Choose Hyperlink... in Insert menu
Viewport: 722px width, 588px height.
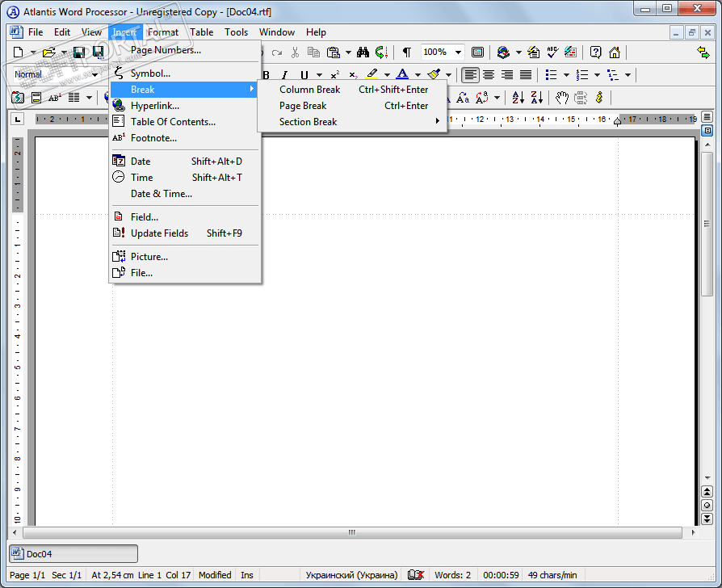(x=185, y=106)
